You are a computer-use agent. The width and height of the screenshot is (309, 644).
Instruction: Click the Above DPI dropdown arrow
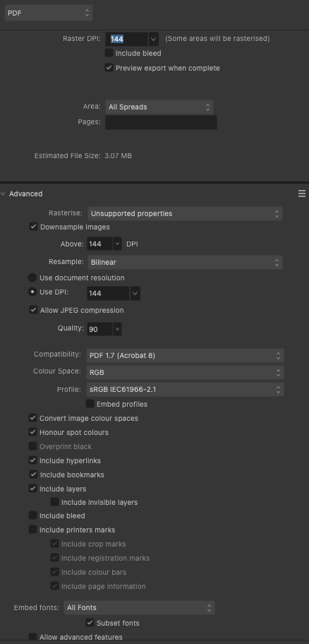click(117, 244)
